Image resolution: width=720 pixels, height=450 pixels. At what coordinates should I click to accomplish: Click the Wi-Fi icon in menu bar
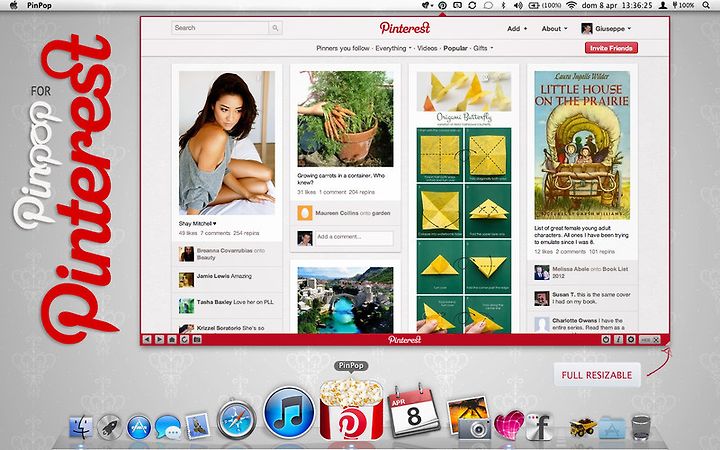(571, 6)
